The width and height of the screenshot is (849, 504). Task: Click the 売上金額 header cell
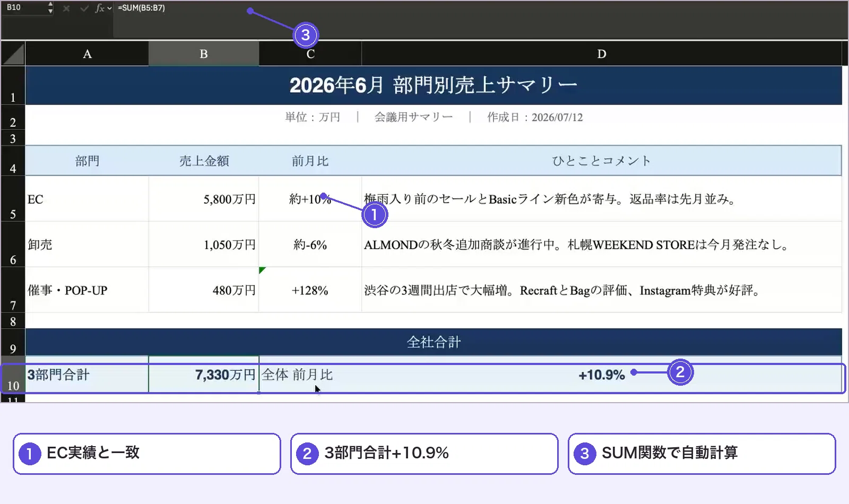coord(204,161)
